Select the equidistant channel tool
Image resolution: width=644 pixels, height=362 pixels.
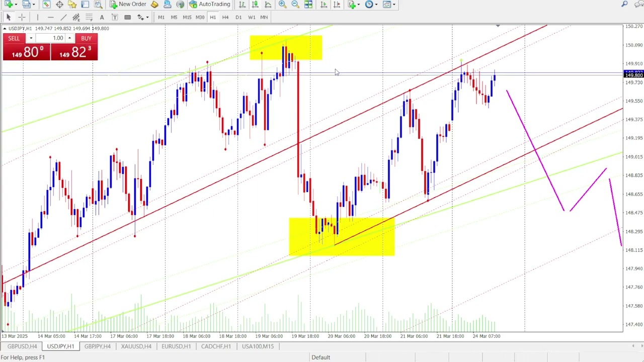(x=76, y=17)
